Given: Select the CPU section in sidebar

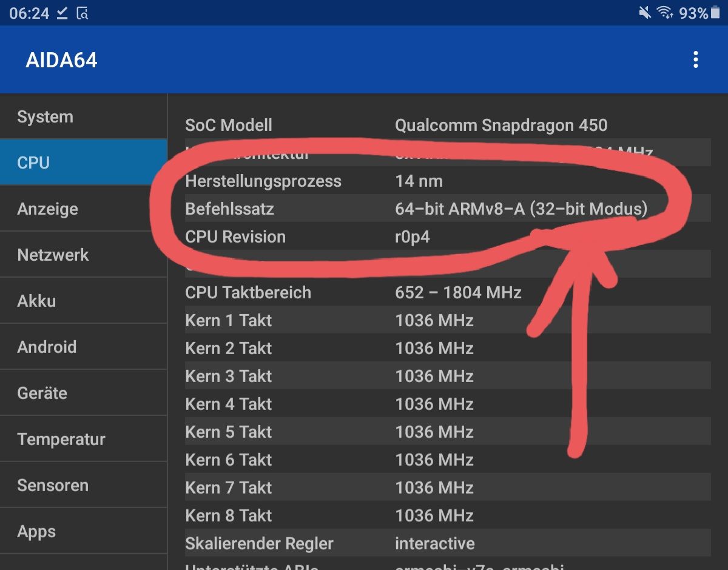Looking at the screenshot, I should [84, 163].
